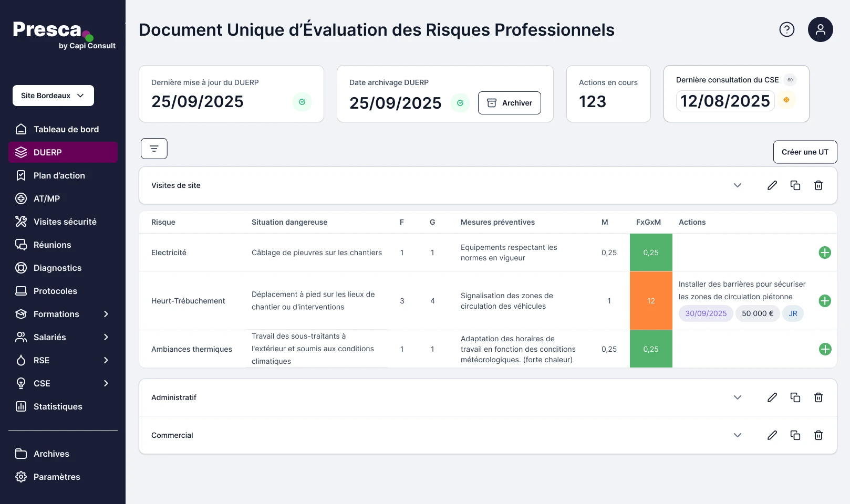Add action for Ambiances thermiques row

pyautogui.click(x=825, y=349)
